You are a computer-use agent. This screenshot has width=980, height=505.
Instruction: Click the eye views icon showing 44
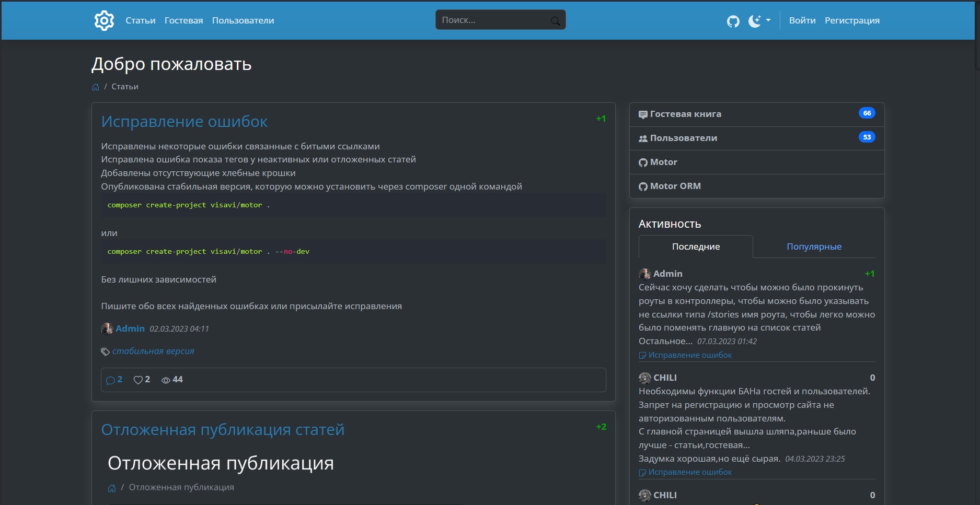point(166,380)
